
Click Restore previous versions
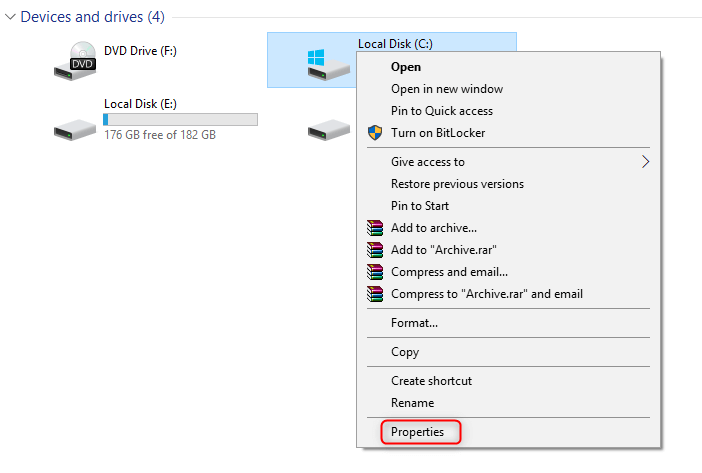click(x=457, y=184)
